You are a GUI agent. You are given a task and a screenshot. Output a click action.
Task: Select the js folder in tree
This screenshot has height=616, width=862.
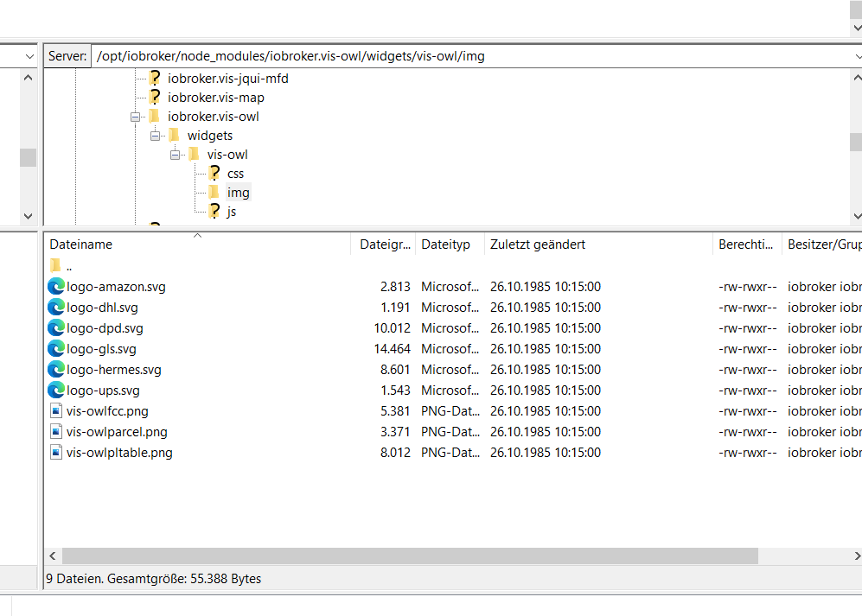[x=232, y=212]
